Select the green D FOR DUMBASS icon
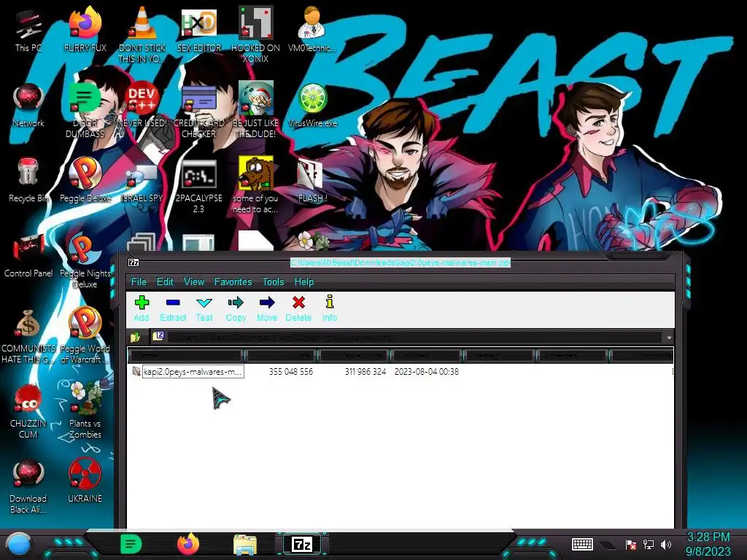 pos(85,111)
